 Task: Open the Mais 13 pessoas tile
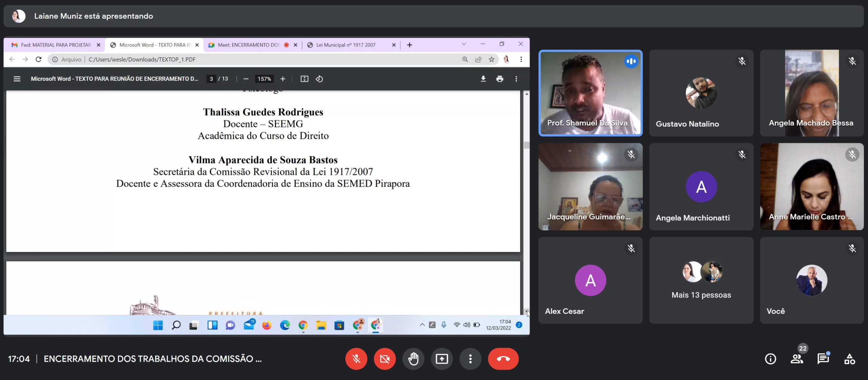coord(701,280)
